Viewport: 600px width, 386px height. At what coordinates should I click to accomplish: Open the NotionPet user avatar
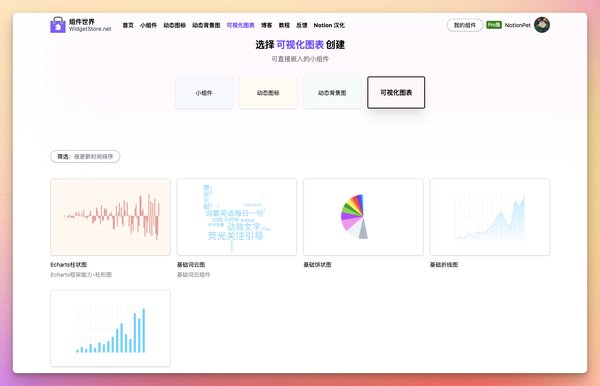(x=542, y=25)
